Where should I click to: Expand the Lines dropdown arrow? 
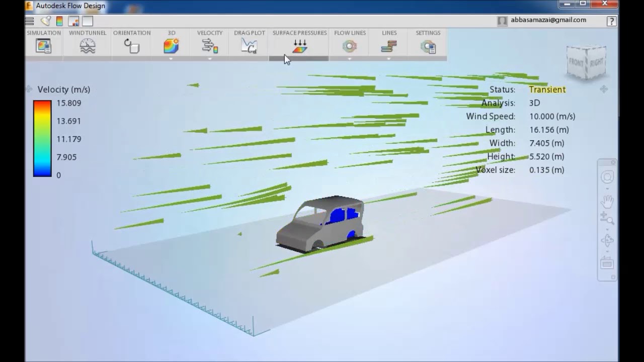pyautogui.click(x=389, y=58)
